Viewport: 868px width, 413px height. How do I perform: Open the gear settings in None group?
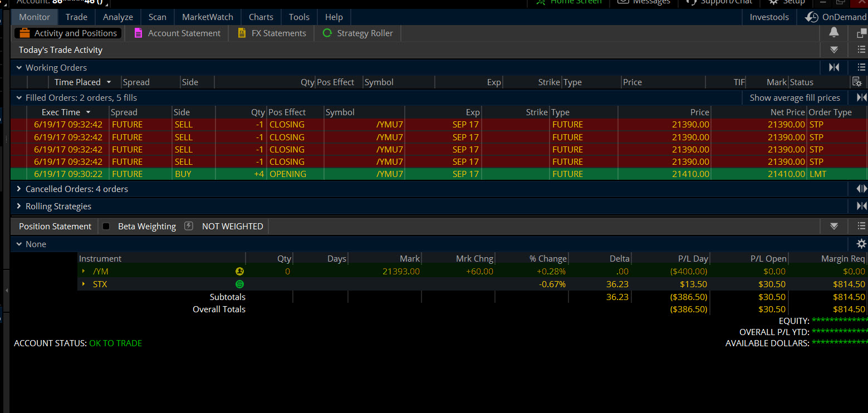point(861,244)
